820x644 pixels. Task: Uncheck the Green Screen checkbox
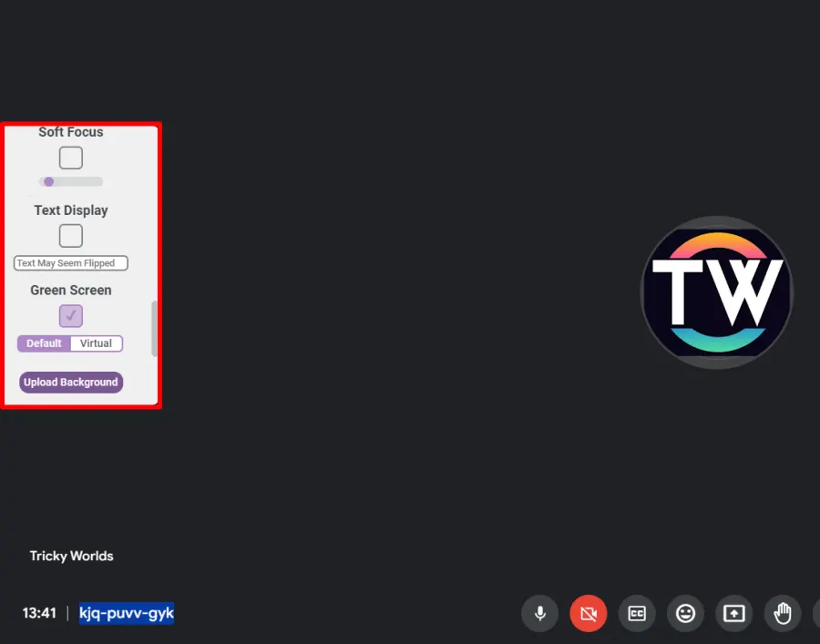[70, 315]
